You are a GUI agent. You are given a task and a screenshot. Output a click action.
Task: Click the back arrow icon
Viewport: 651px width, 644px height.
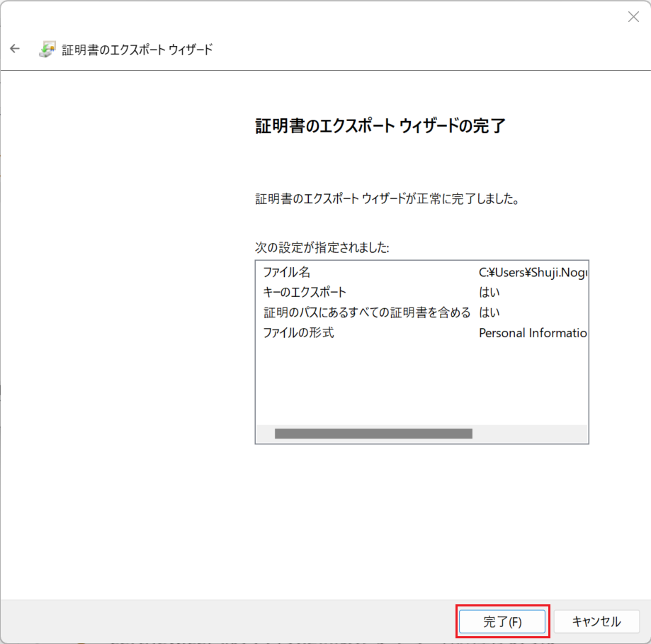coord(15,49)
